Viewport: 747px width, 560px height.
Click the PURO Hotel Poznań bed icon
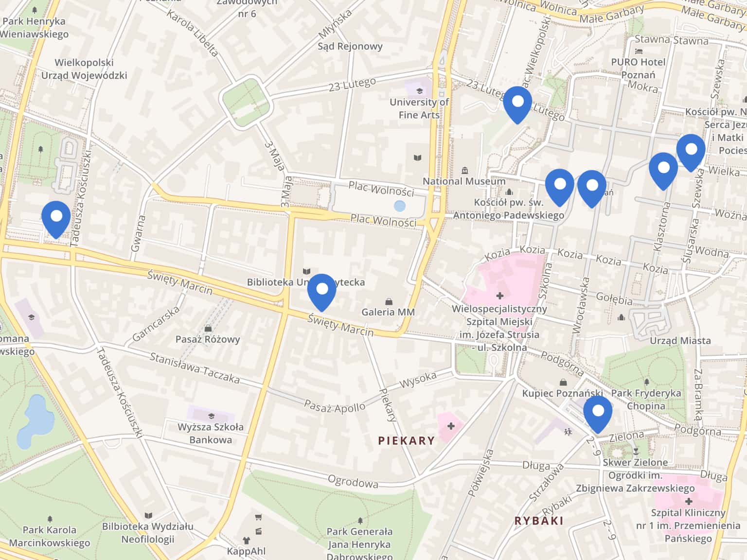tap(639, 51)
